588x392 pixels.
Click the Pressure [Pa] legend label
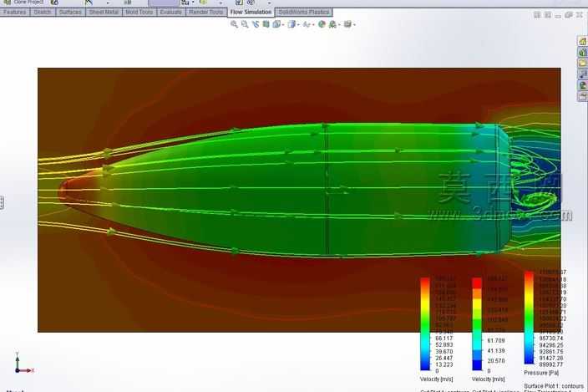tap(541, 373)
